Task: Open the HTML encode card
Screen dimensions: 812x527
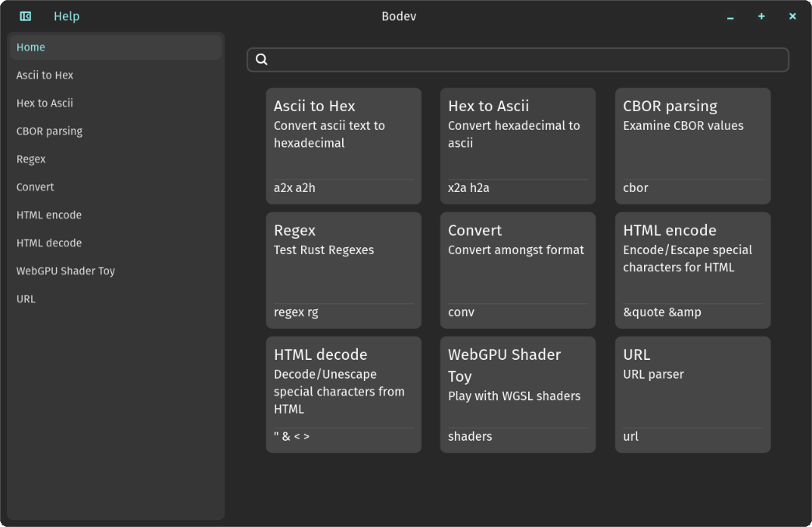Action: pos(693,270)
